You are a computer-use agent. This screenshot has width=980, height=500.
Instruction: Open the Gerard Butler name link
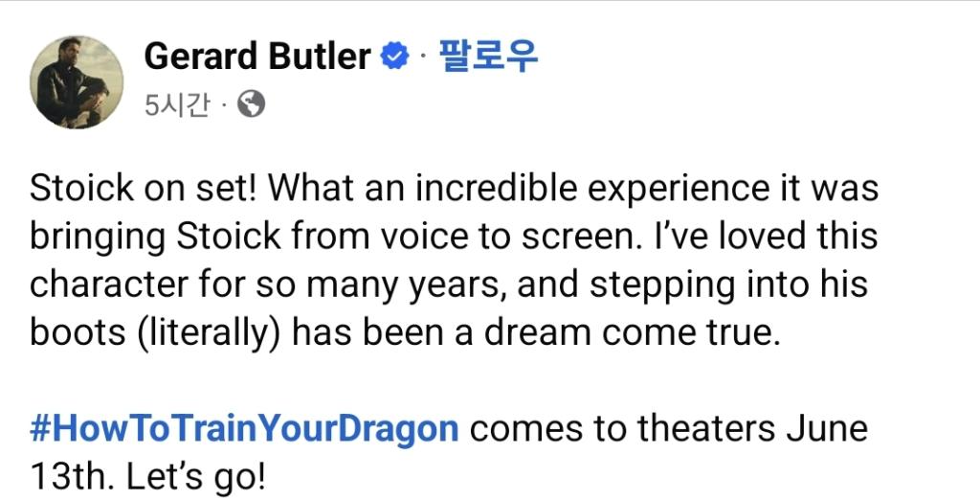click(257, 57)
